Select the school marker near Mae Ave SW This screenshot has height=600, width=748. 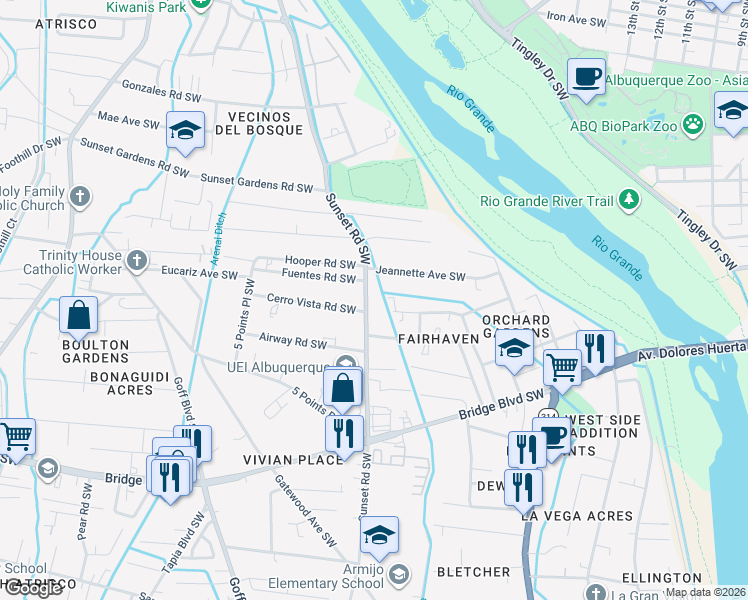(x=186, y=131)
